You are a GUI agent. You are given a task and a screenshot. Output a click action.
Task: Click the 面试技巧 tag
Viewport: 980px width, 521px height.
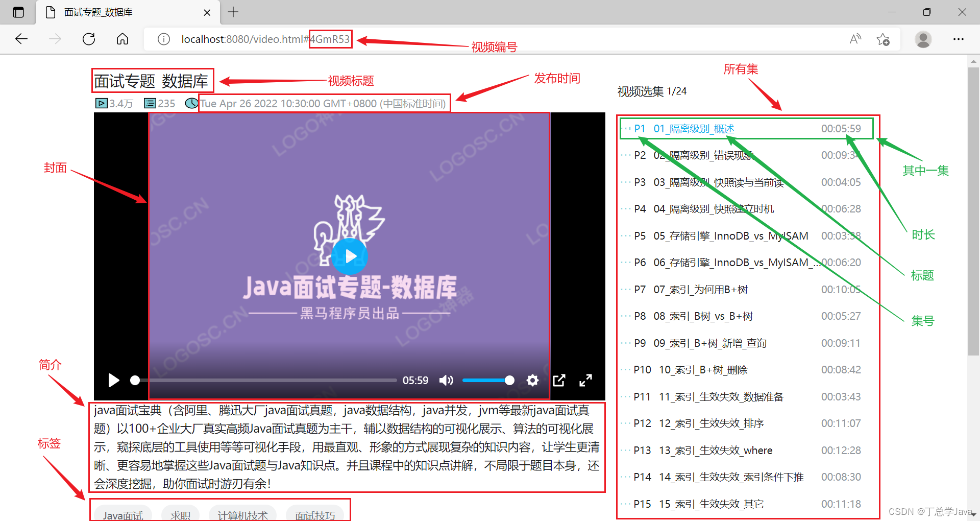[315, 514]
